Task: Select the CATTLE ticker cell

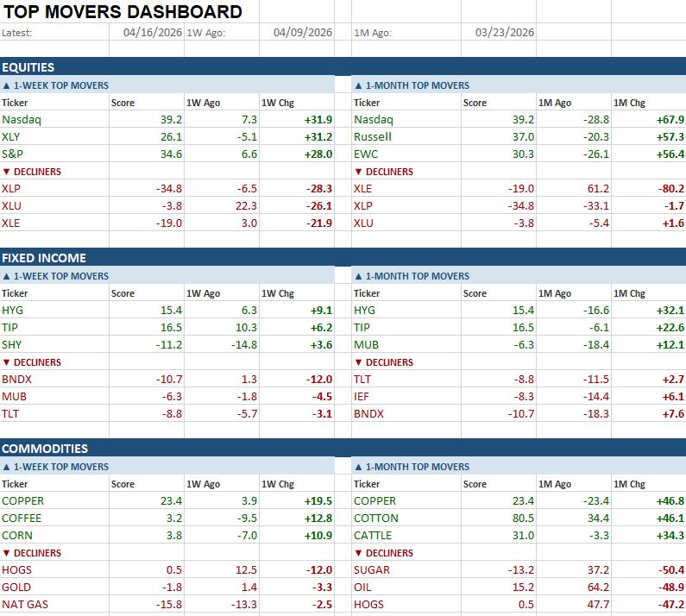Action: click(x=406, y=536)
